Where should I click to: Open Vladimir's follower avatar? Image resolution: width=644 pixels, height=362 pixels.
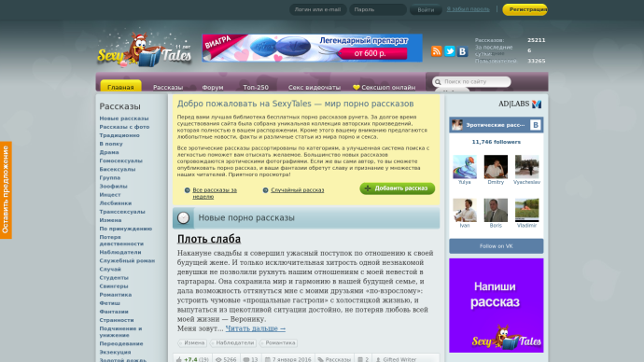(527, 210)
